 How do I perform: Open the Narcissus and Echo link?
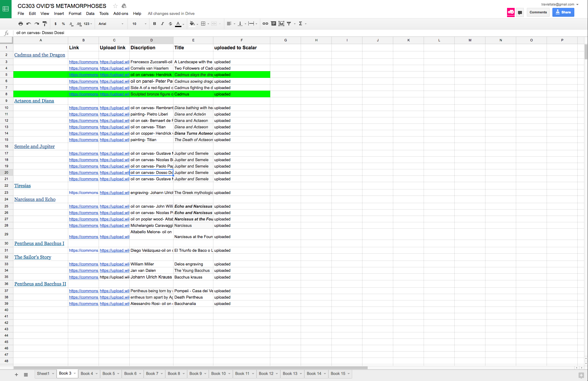point(35,199)
